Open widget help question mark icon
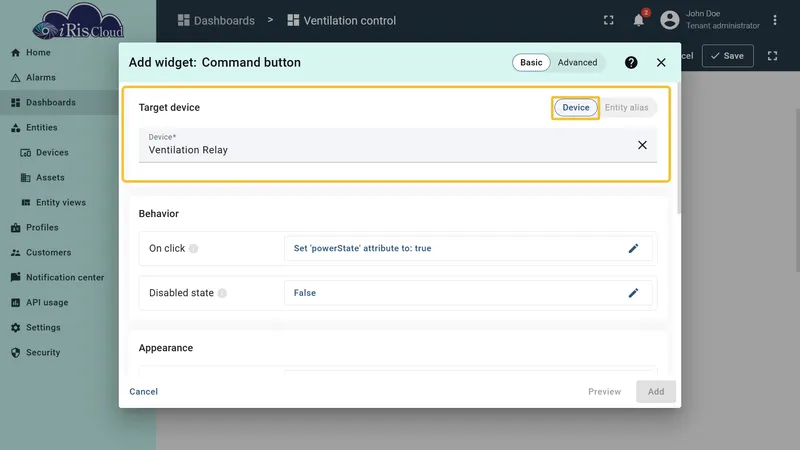Screen dimensions: 800x450 (631, 62)
